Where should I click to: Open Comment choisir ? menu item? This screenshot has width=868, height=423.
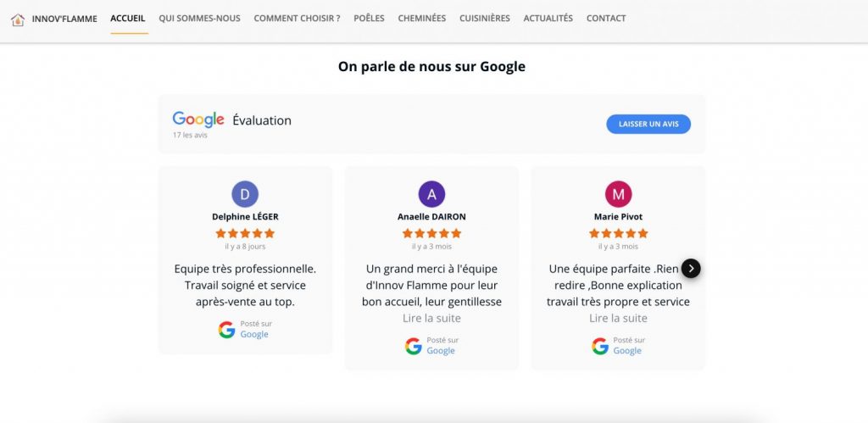point(297,18)
